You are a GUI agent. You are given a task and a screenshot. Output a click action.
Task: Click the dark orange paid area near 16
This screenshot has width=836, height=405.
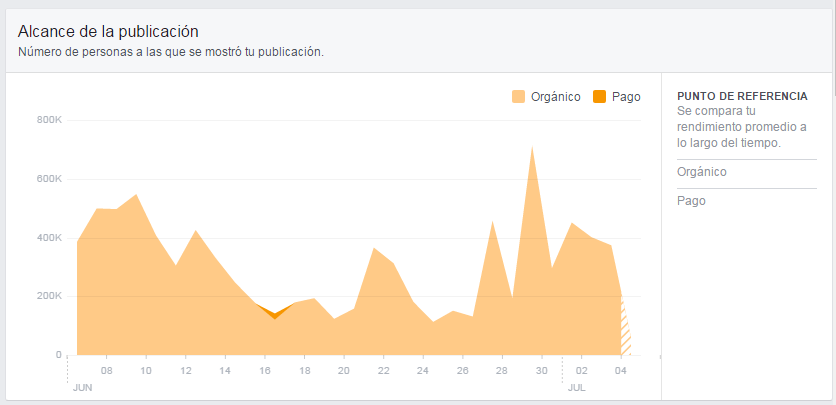coord(274,314)
